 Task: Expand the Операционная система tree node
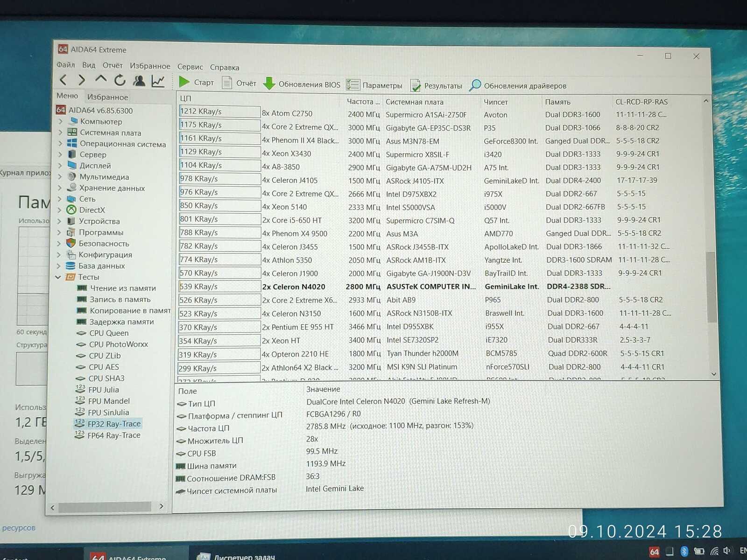[x=61, y=144]
